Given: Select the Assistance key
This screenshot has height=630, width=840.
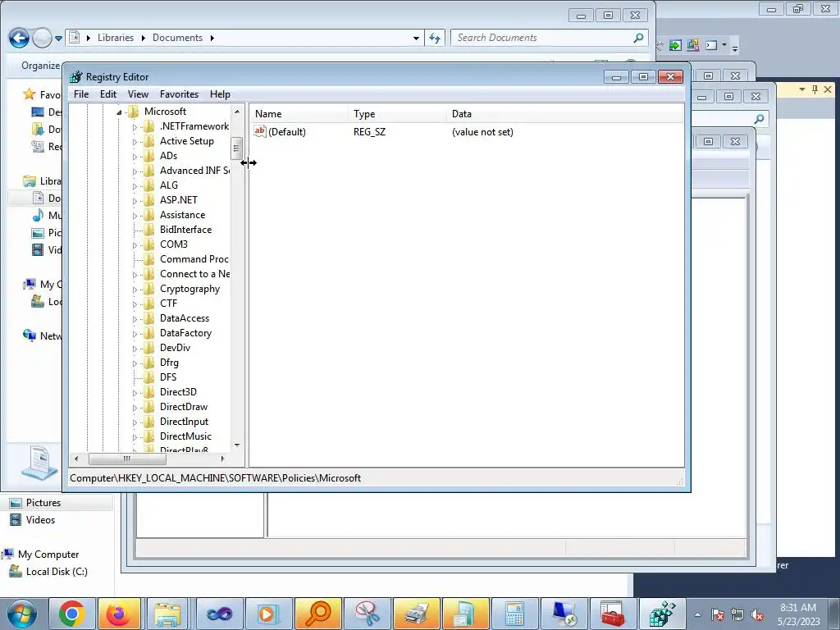Looking at the screenshot, I should click(182, 215).
